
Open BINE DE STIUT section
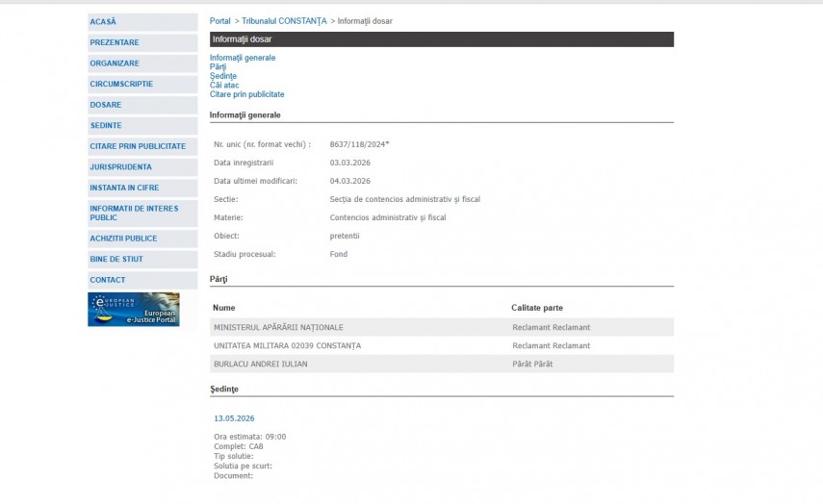[116, 259]
